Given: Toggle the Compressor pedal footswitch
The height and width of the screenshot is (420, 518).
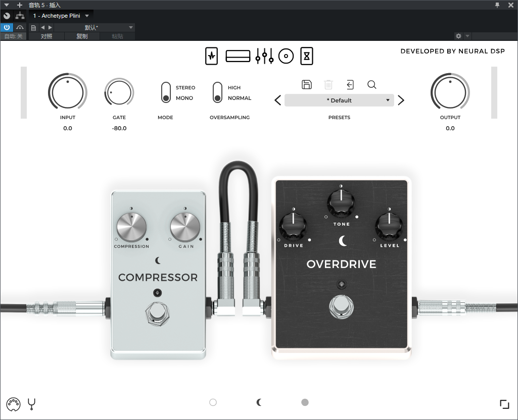Looking at the screenshot, I should coord(158,313).
